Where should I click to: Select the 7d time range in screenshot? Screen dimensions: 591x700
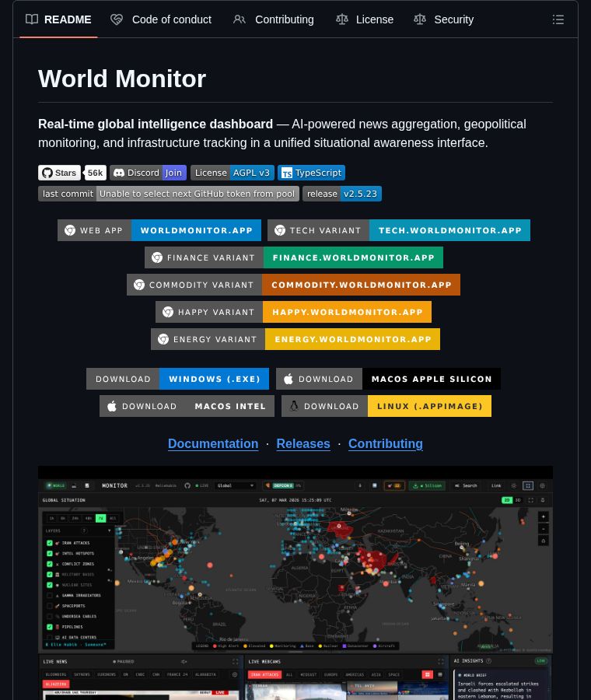point(101,518)
